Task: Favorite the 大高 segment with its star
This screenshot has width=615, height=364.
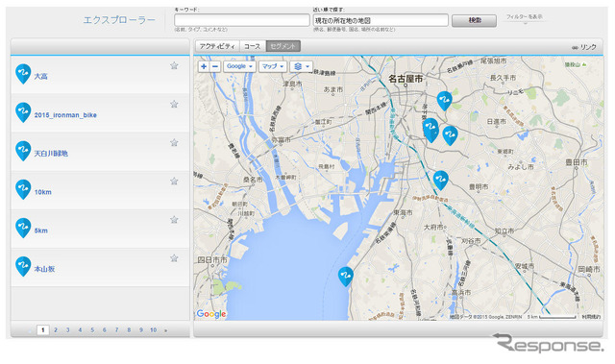Action: pyautogui.click(x=174, y=65)
